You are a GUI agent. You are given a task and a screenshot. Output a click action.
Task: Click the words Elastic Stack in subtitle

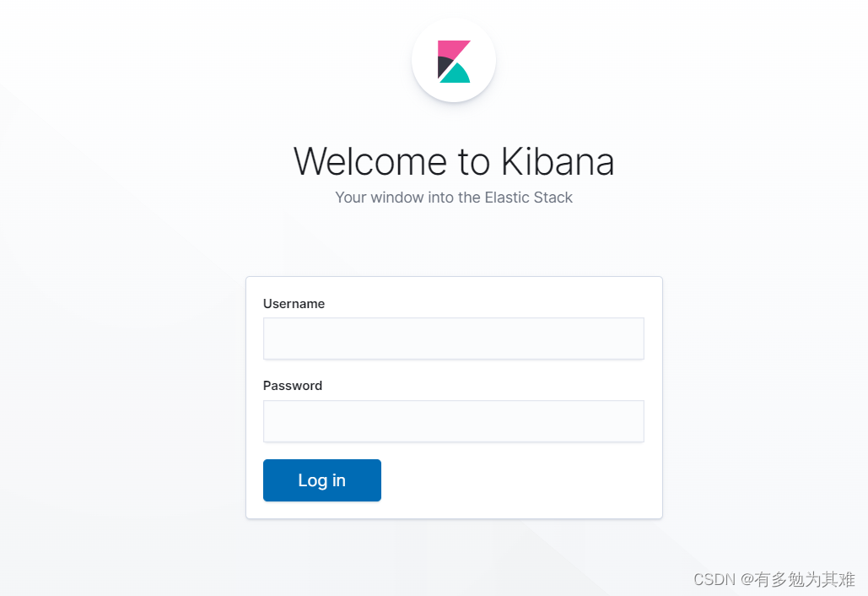[x=529, y=198]
